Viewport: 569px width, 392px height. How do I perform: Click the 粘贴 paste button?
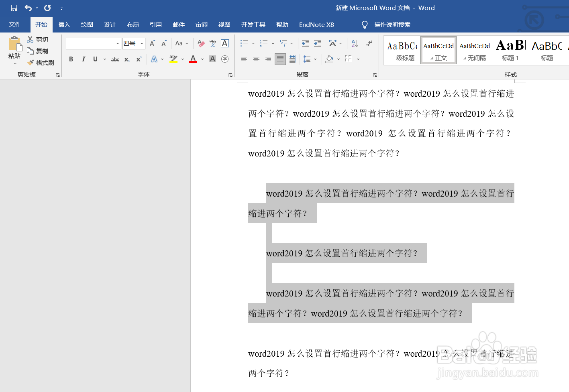tap(14, 51)
